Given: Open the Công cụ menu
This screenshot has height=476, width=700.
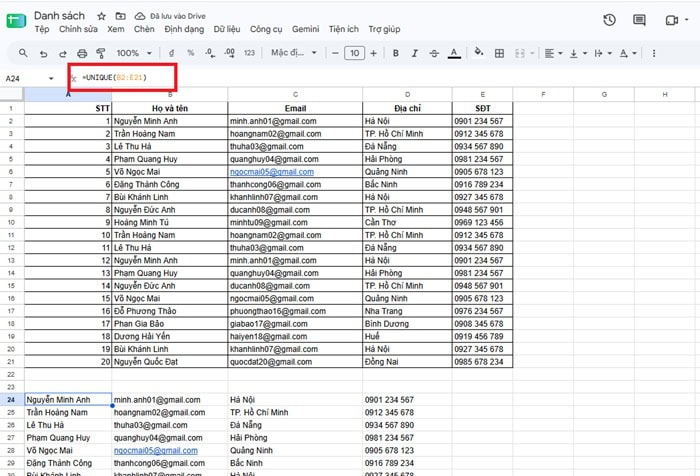Looking at the screenshot, I should 266,29.
